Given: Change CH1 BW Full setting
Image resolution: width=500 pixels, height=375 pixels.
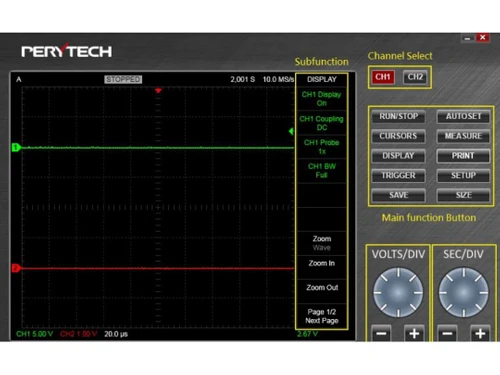Looking at the screenshot, I should pos(321,171).
